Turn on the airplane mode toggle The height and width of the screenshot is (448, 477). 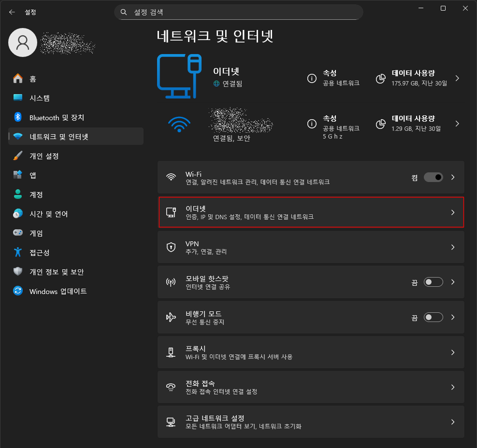[x=434, y=317]
